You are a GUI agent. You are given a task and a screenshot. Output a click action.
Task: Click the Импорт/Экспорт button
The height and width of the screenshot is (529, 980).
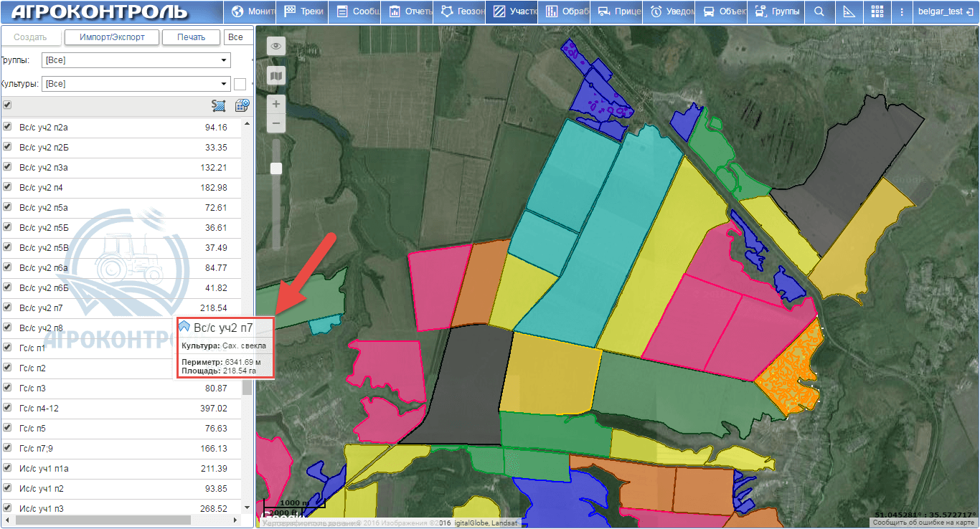pos(112,37)
